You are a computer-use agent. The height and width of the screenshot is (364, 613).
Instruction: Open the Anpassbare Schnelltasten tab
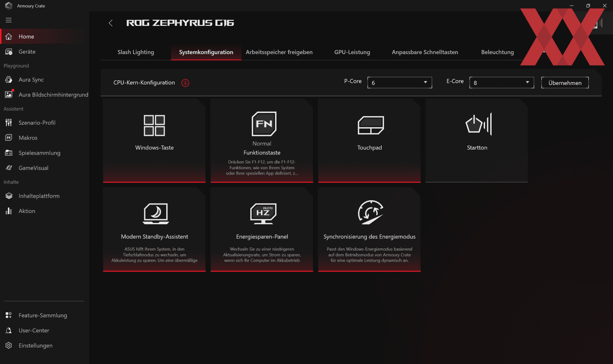[425, 52]
